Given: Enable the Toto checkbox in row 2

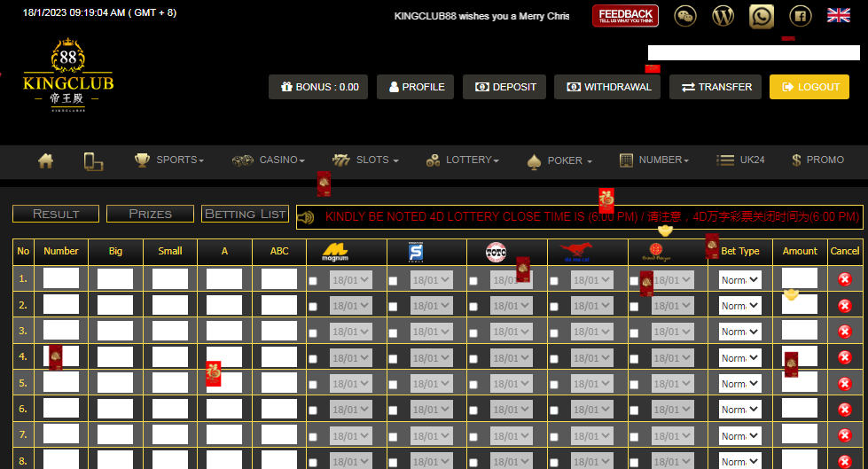Looking at the screenshot, I should [x=473, y=307].
